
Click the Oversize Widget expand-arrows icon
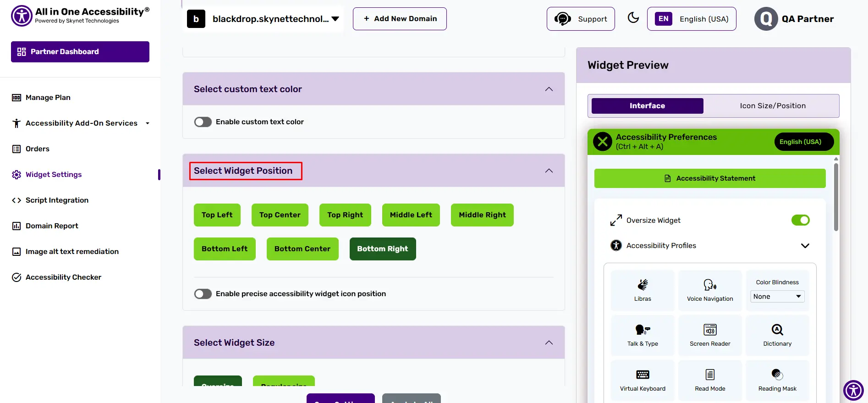pyautogui.click(x=616, y=221)
